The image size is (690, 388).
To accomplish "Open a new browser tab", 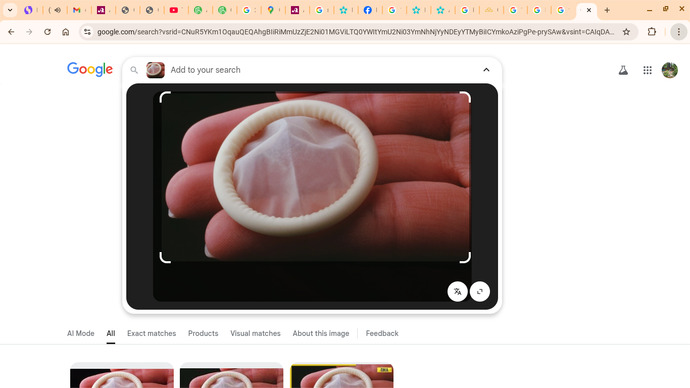I will pos(607,10).
